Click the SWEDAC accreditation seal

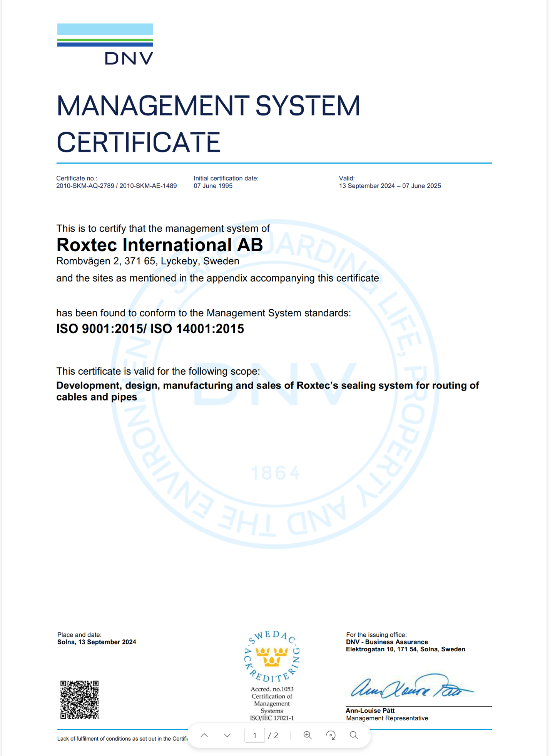pyautogui.click(x=272, y=657)
